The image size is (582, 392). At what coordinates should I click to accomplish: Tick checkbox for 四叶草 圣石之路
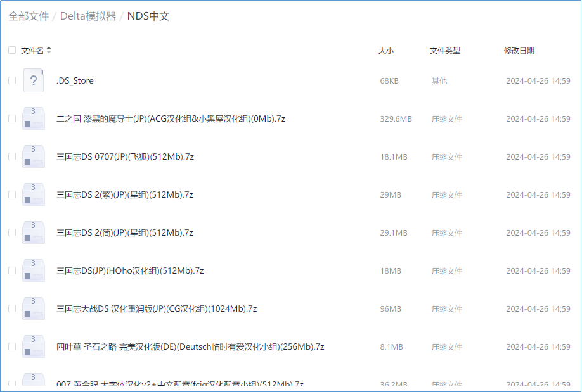coord(12,347)
